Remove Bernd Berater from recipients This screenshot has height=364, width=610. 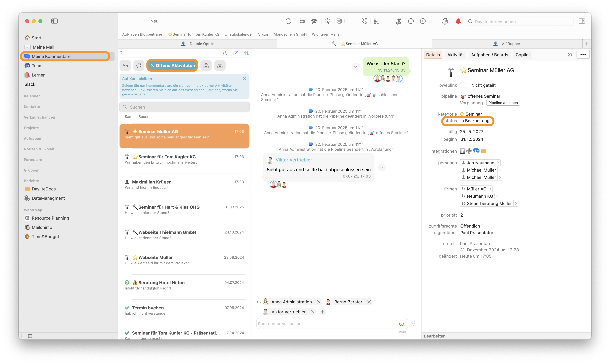[x=369, y=302]
